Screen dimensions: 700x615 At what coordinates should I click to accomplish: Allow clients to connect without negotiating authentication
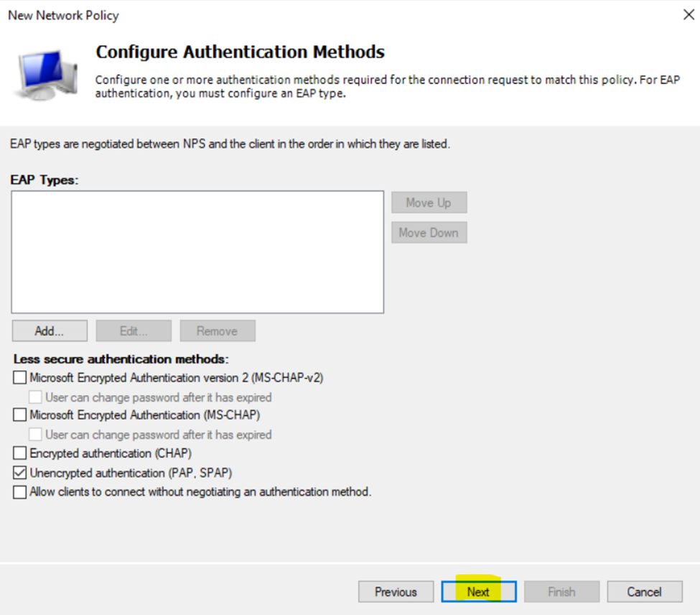19,491
